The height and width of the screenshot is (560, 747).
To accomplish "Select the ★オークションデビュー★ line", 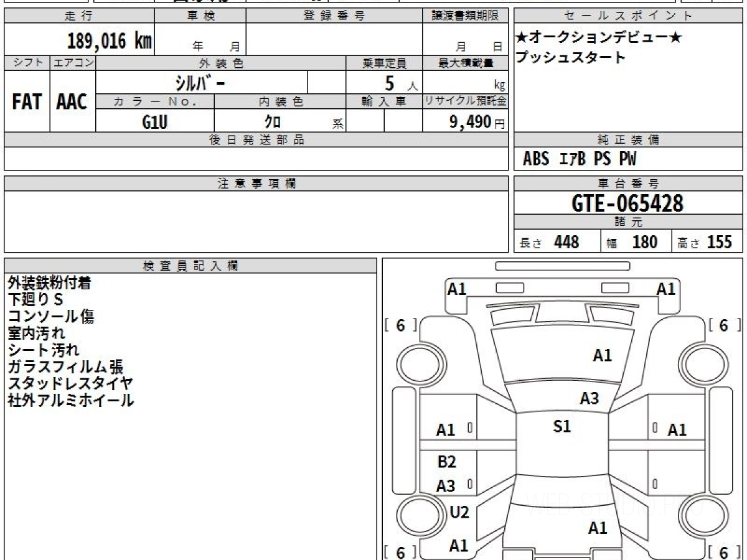I will (x=599, y=38).
